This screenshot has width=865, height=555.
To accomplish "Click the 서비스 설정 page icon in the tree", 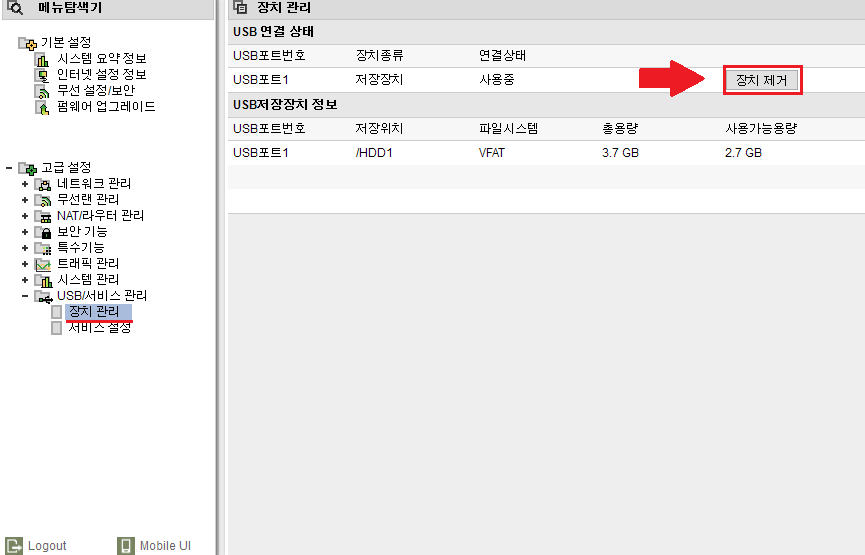I will (56, 328).
